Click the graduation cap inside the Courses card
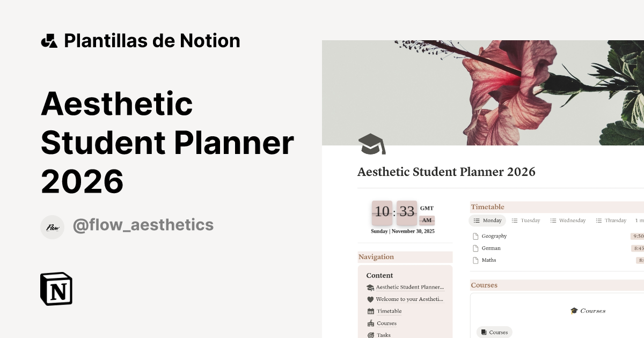Viewport: 644px width, 338px height. pos(573,311)
